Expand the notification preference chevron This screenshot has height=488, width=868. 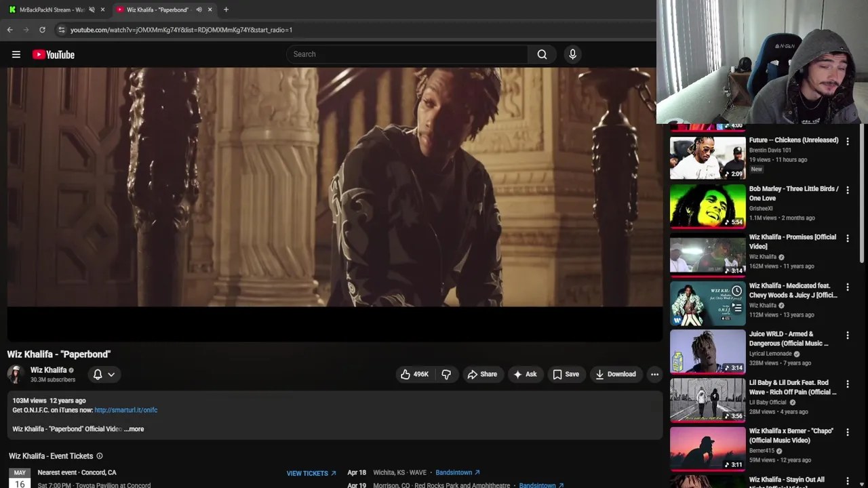pyautogui.click(x=111, y=374)
